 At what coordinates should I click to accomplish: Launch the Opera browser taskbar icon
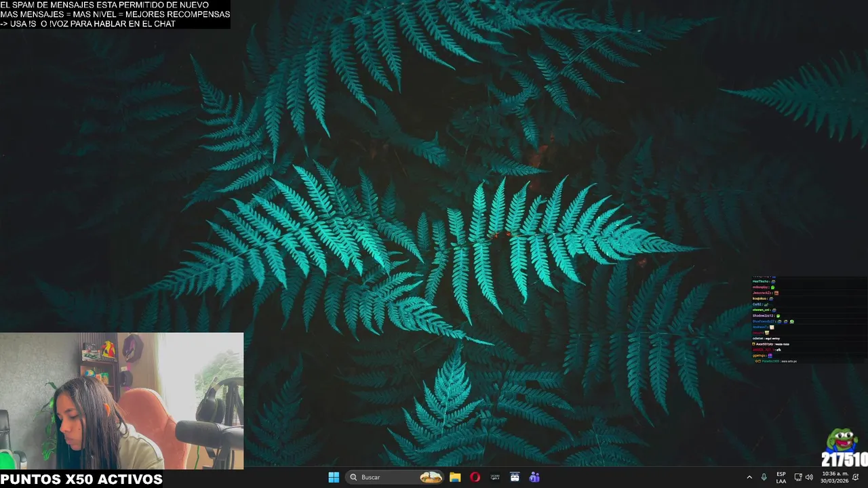point(475,477)
